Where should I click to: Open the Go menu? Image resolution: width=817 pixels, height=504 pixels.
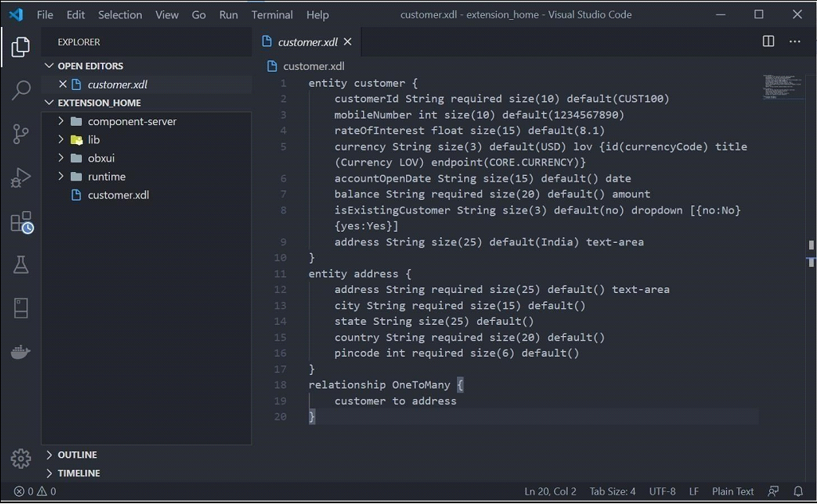[x=198, y=14]
